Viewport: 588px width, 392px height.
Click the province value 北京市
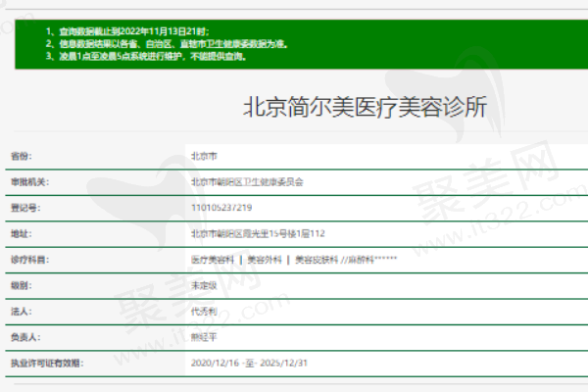tap(204, 156)
